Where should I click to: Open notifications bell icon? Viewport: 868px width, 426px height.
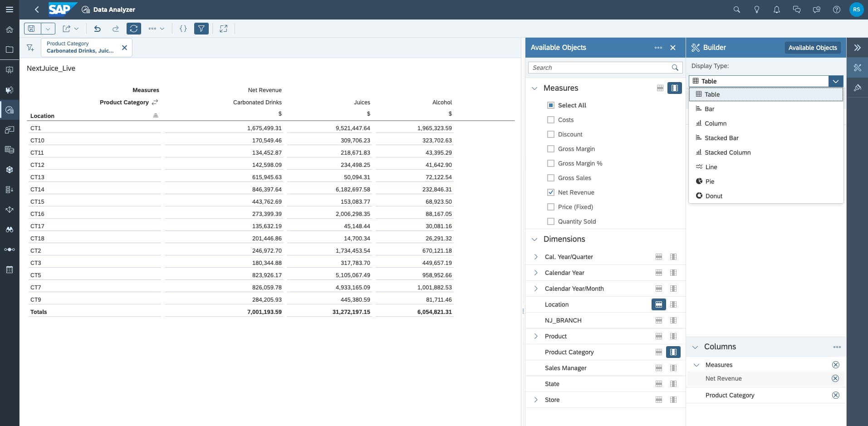coord(776,10)
